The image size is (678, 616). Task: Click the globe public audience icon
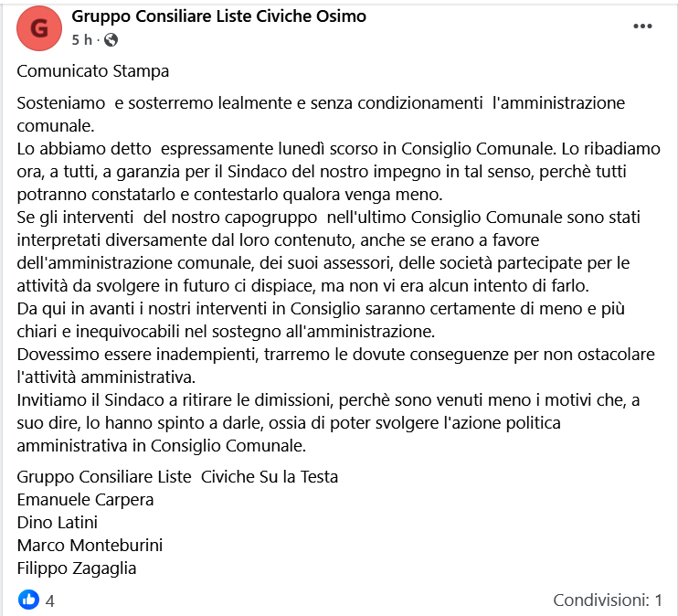pyautogui.click(x=111, y=39)
